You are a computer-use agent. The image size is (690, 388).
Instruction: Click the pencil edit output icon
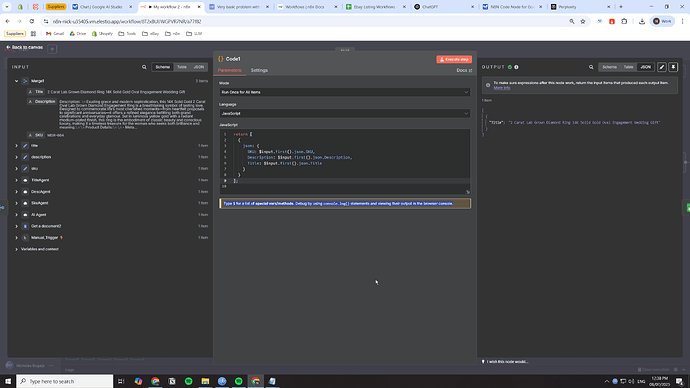pyautogui.click(x=662, y=67)
